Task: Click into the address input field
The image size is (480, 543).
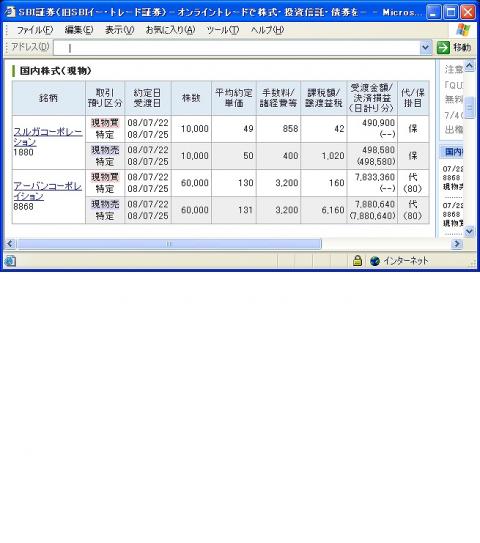Action: point(237,48)
